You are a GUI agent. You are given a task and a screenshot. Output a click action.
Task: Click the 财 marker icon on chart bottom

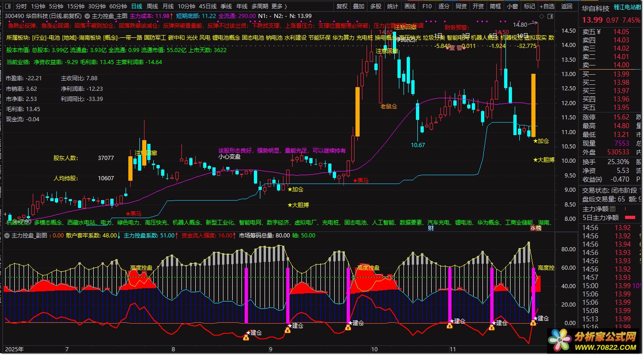pos(430,228)
